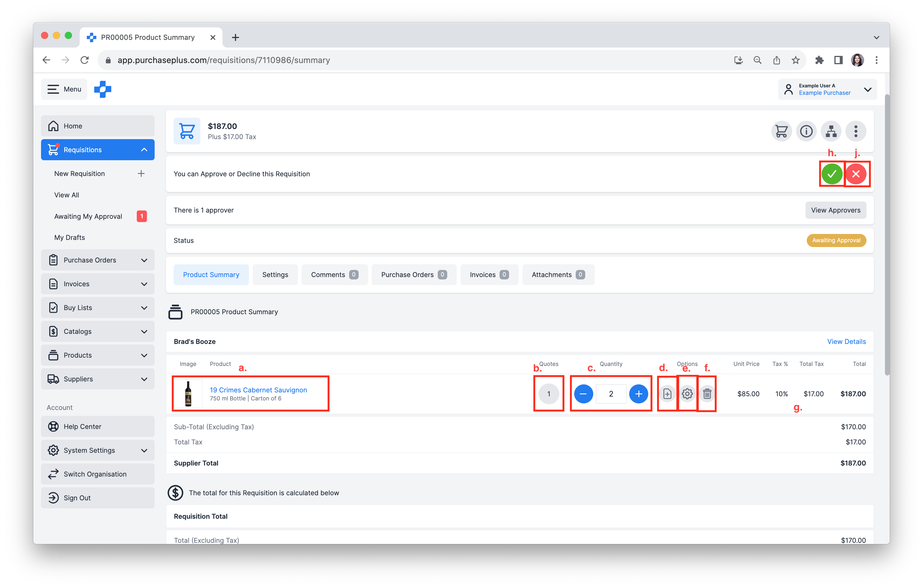Image resolution: width=923 pixels, height=588 pixels.
Task: Switch to the Settings tab
Action: tap(275, 274)
